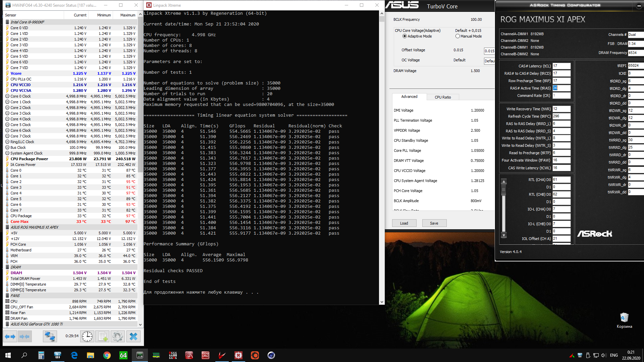This screenshot has height=362, width=644.
Task: Click the clock reset timer icon
Action: pos(87,336)
